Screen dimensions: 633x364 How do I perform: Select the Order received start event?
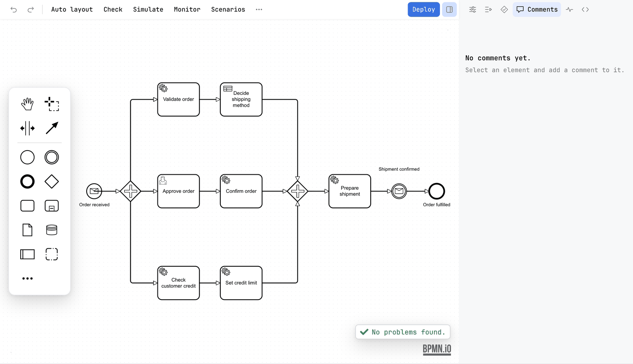coord(94,191)
